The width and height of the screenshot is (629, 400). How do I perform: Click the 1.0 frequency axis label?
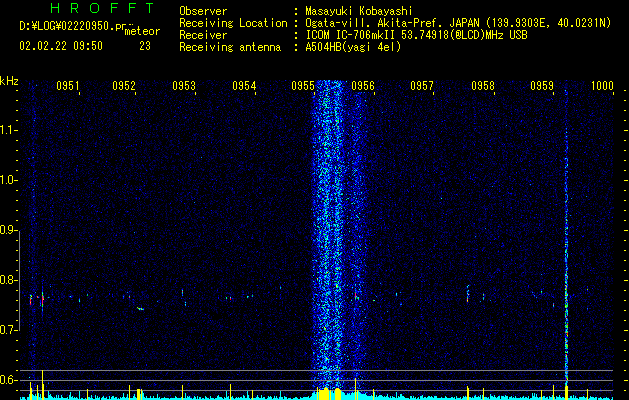tap(8, 180)
